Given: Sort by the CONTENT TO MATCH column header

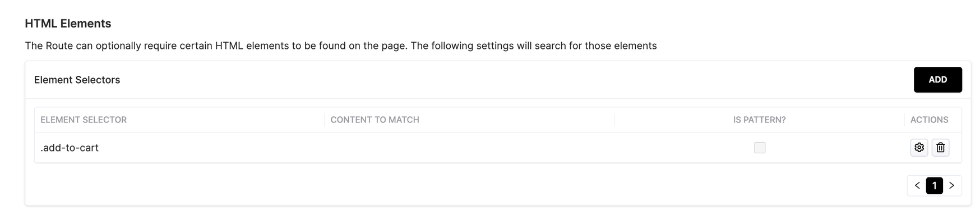Looking at the screenshot, I should tap(375, 120).
